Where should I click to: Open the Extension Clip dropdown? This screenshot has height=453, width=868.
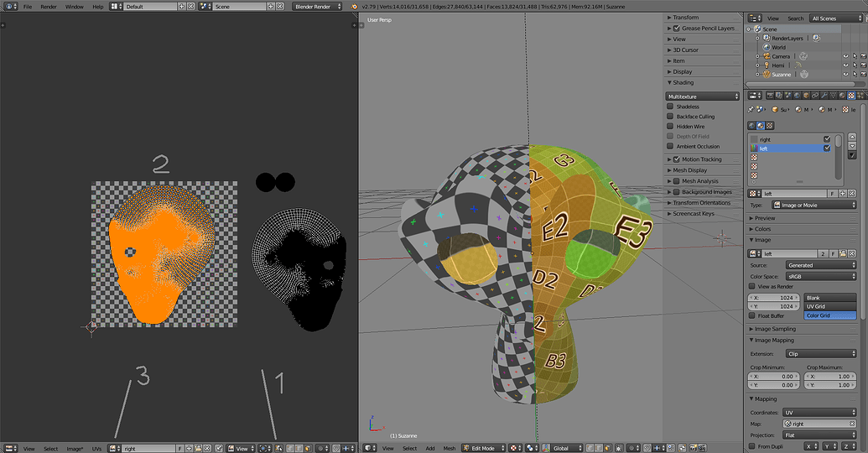tap(821, 353)
